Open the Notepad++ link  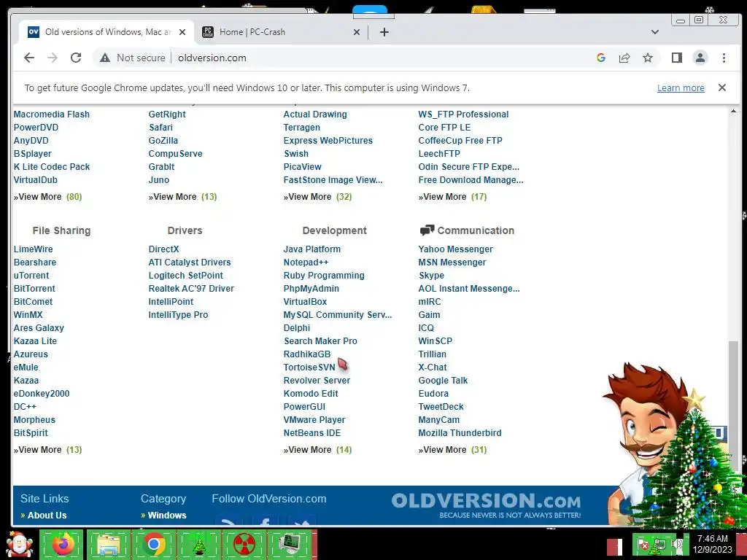click(306, 262)
